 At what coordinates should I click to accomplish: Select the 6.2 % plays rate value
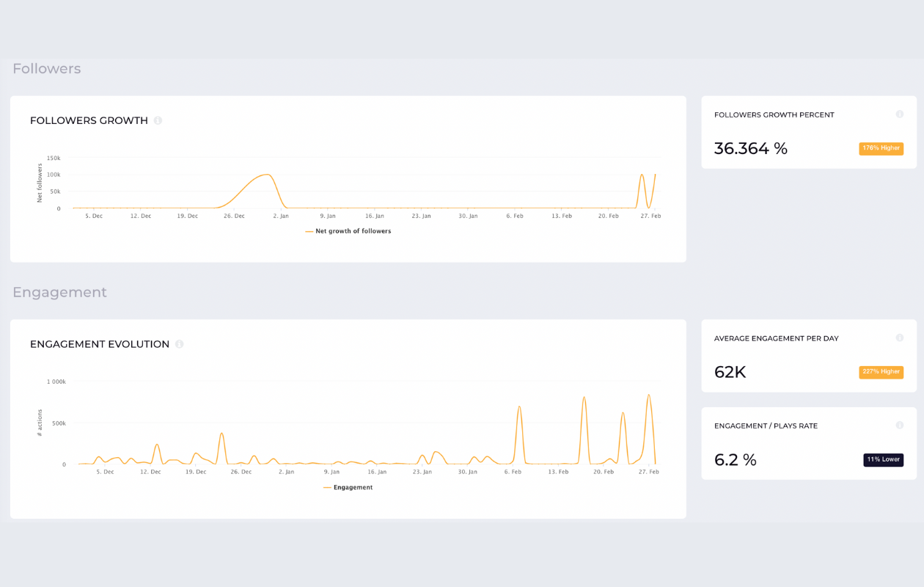[x=735, y=460]
